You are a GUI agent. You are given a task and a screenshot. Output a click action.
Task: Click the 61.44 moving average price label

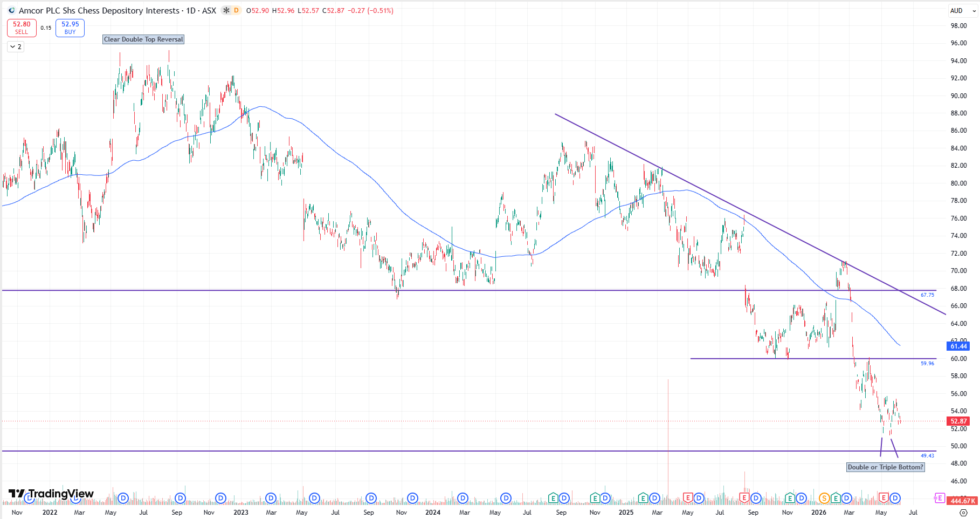pyautogui.click(x=958, y=346)
